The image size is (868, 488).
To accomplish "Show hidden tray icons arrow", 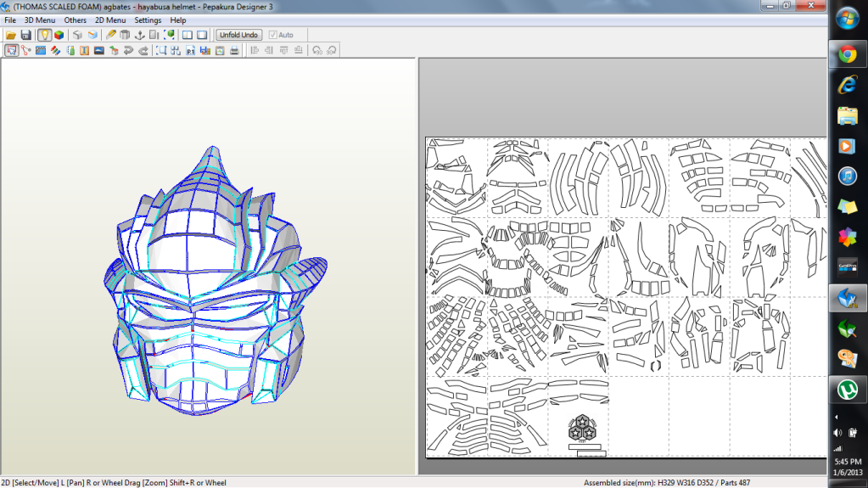I will point(836,417).
